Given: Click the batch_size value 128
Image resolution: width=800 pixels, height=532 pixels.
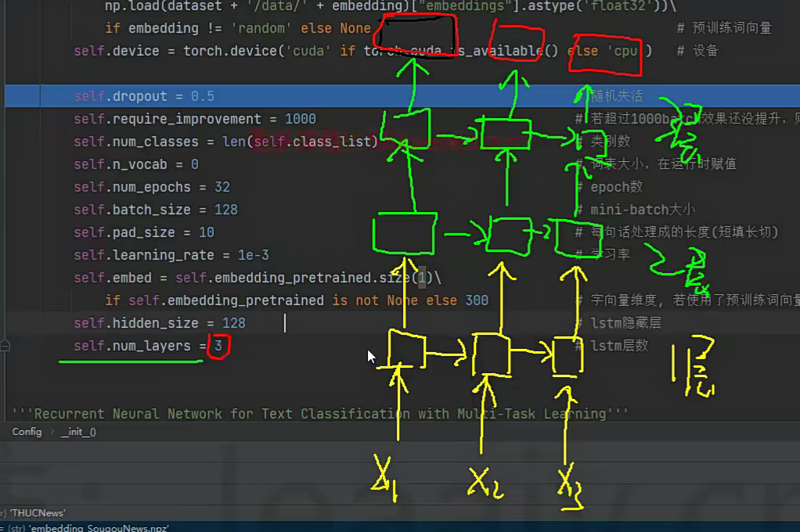Looking at the screenshot, I should pyautogui.click(x=225, y=210).
